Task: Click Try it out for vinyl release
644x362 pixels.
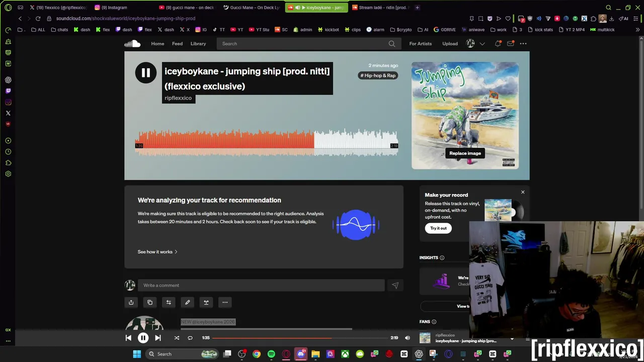Action: click(438, 228)
